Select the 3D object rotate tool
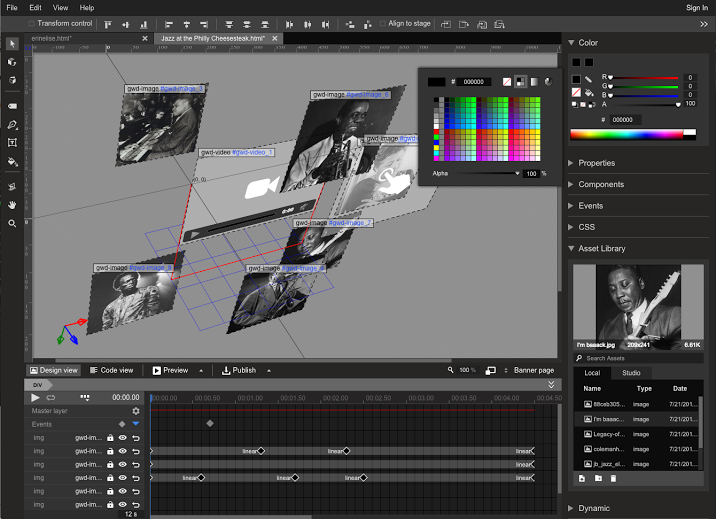The width and height of the screenshot is (716, 519). tap(12, 62)
